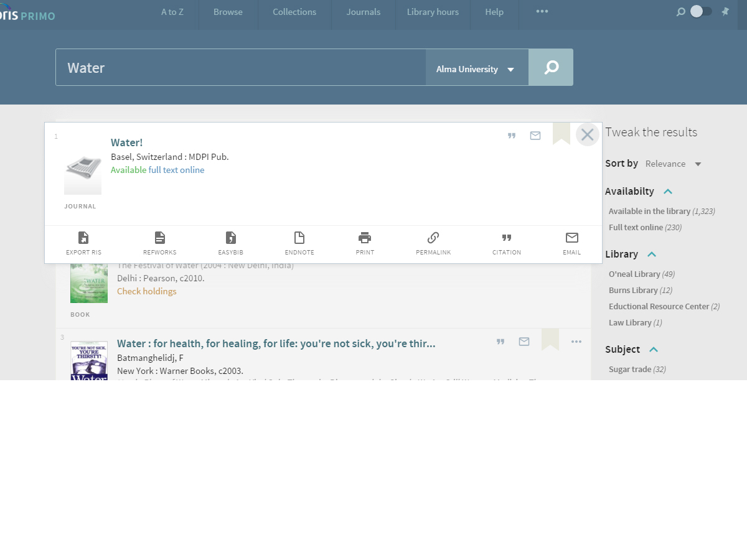Filter by O'neal Library facet
This screenshot has width=747, height=560.
(x=634, y=274)
